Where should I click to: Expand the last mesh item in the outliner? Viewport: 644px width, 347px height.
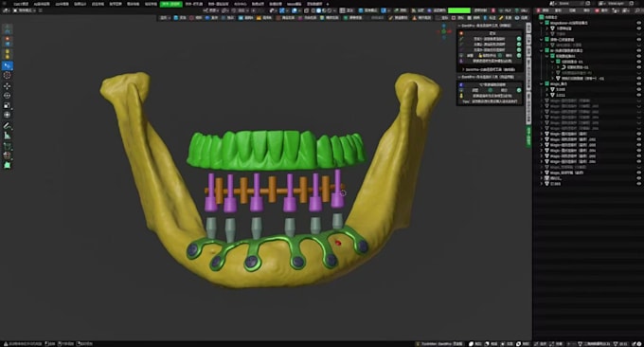542,184
